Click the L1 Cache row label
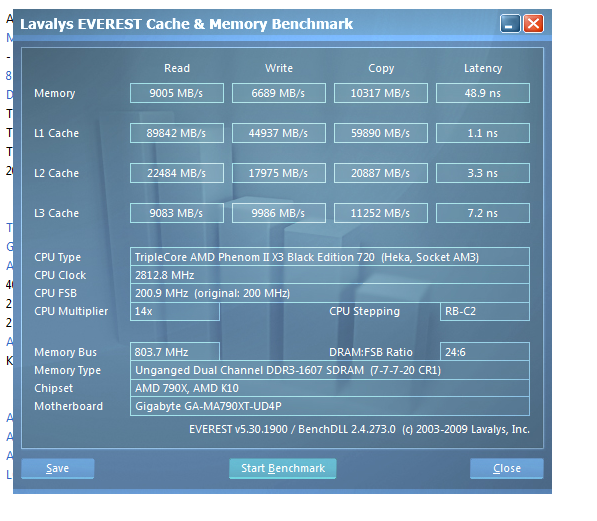597x521 pixels. pyautogui.click(x=56, y=133)
